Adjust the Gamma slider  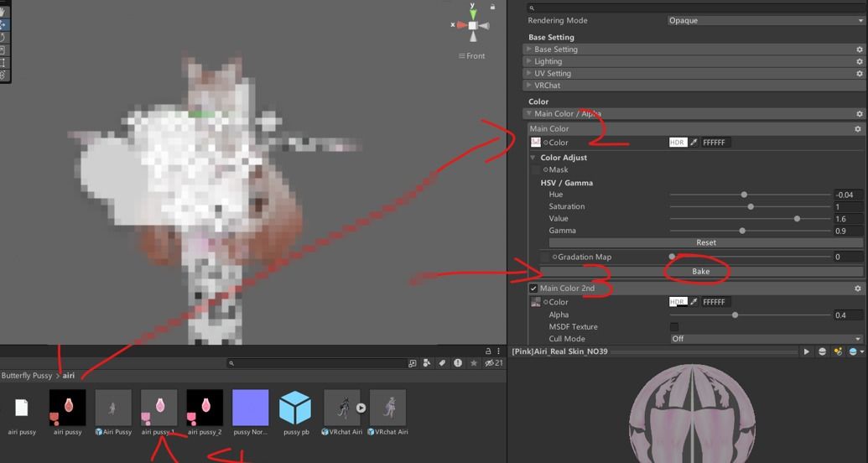(x=750, y=231)
